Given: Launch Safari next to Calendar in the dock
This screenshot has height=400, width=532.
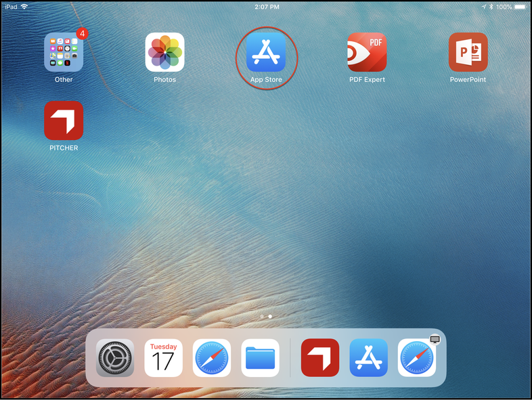Looking at the screenshot, I should coord(212,358).
